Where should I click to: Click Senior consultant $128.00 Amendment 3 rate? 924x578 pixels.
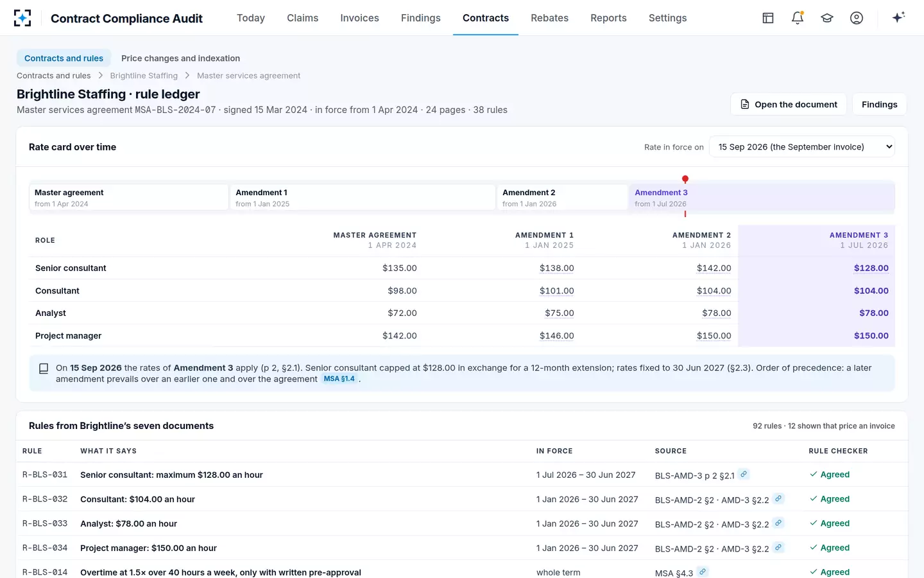click(x=871, y=268)
